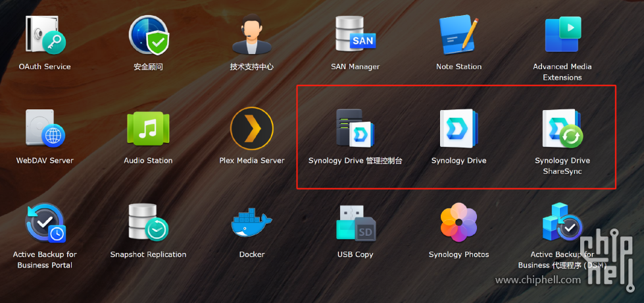Open the OAuth Service app icon
This screenshot has width=644, height=303.
pos(45,34)
